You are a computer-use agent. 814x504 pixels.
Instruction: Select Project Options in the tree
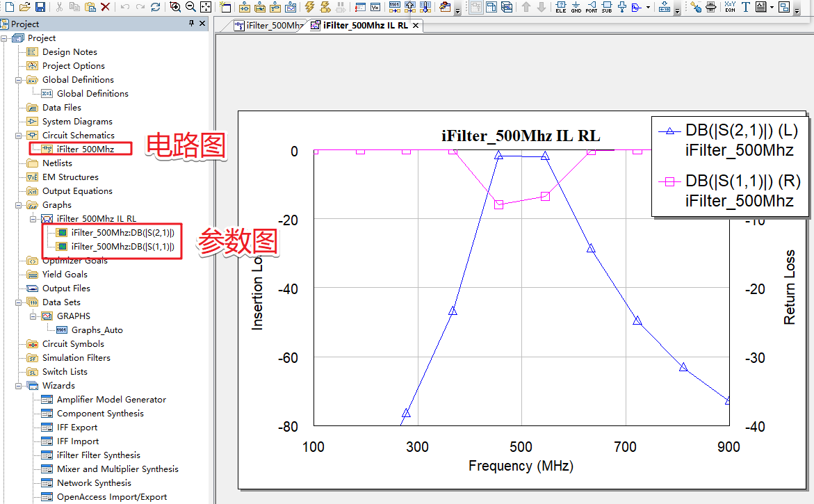click(73, 66)
